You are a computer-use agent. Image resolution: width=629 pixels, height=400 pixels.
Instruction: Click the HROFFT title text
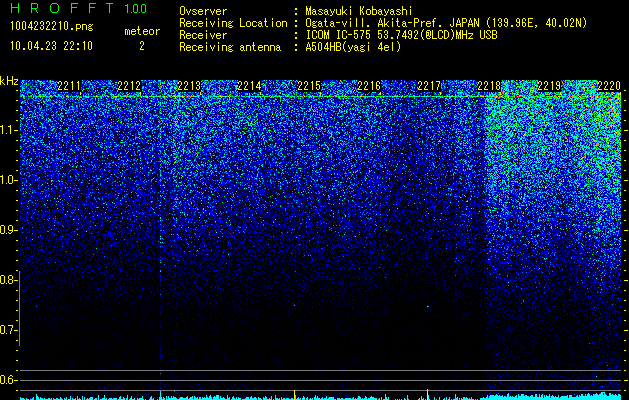pos(62,8)
